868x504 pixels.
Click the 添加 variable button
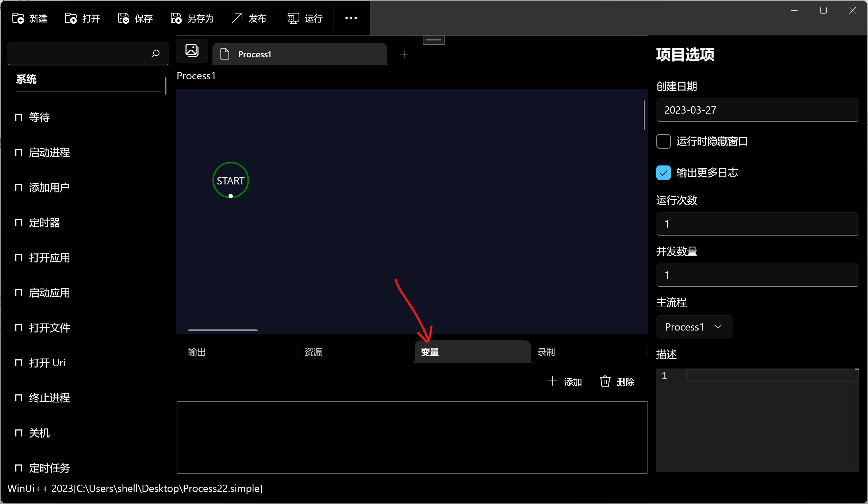coord(565,382)
